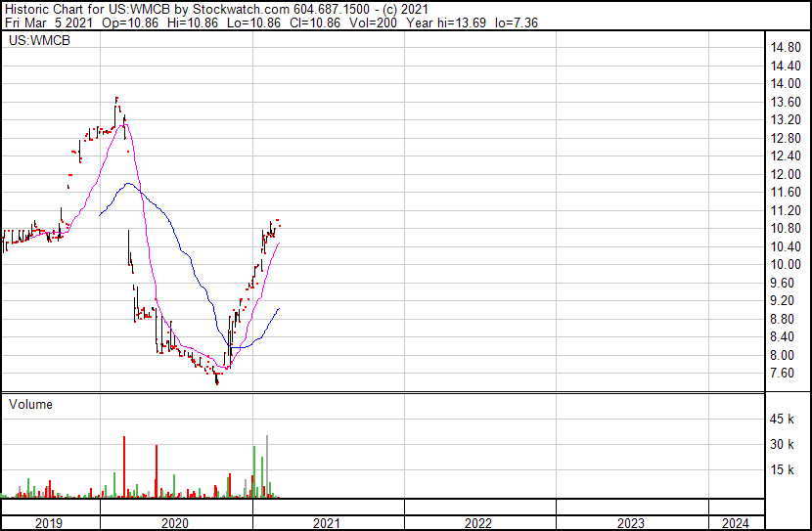The width and height of the screenshot is (812, 531).
Task: Select the 2023 year on the timeline
Action: click(631, 523)
